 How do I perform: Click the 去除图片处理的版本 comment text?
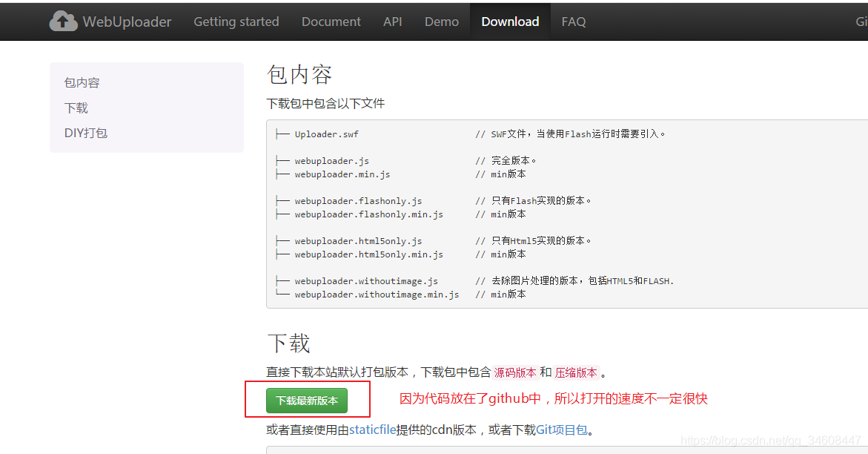coord(574,281)
